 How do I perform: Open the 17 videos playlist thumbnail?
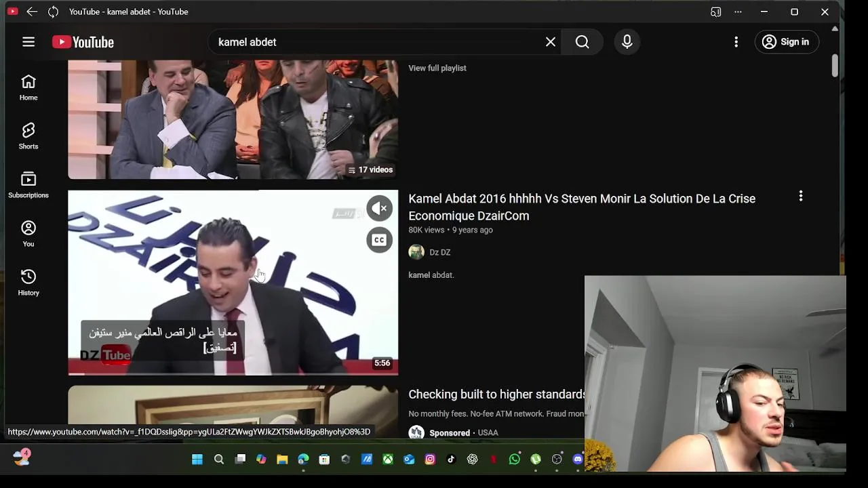click(233, 119)
